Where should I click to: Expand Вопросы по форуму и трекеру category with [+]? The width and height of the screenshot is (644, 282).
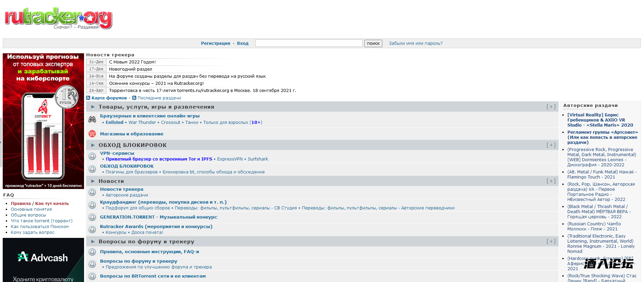point(551,241)
